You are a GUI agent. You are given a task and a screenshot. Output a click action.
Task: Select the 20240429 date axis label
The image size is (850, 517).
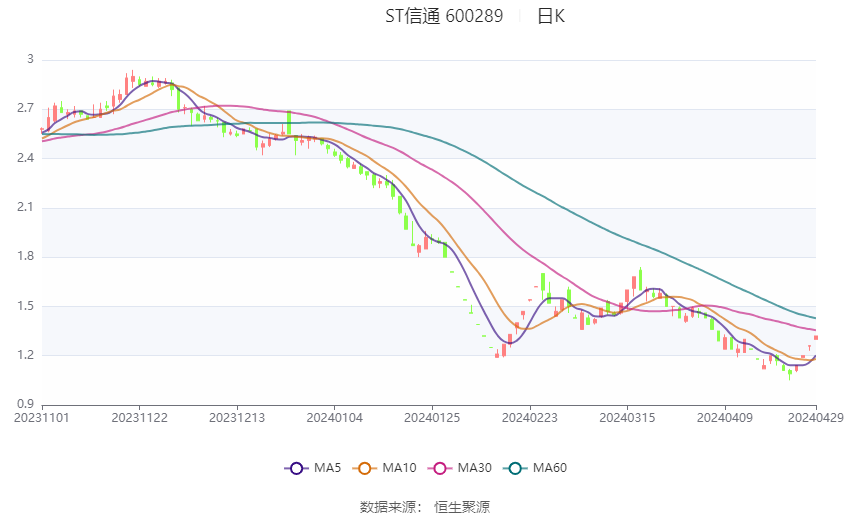click(x=816, y=418)
